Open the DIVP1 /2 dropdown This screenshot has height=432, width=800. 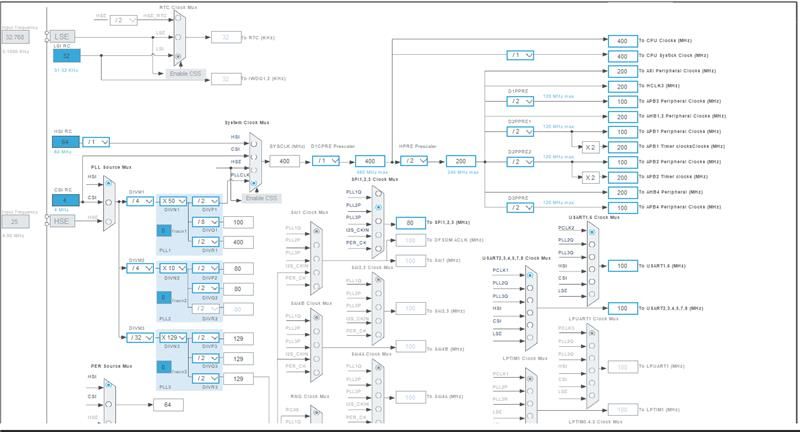[206, 201]
